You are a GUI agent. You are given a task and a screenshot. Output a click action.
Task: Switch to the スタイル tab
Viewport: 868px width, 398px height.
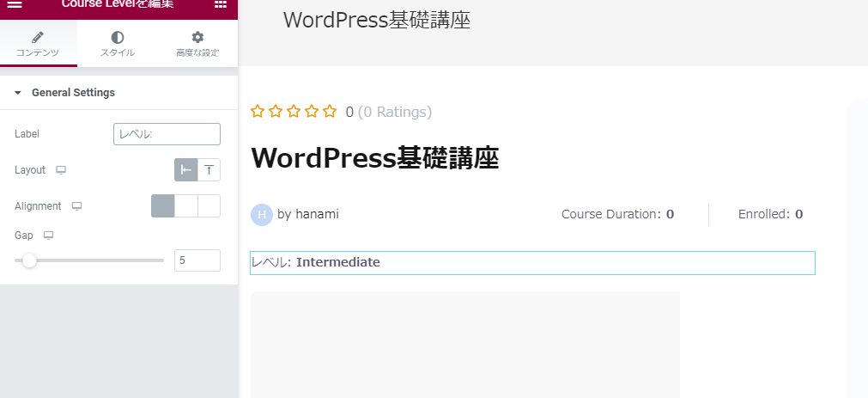pos(117,43)
